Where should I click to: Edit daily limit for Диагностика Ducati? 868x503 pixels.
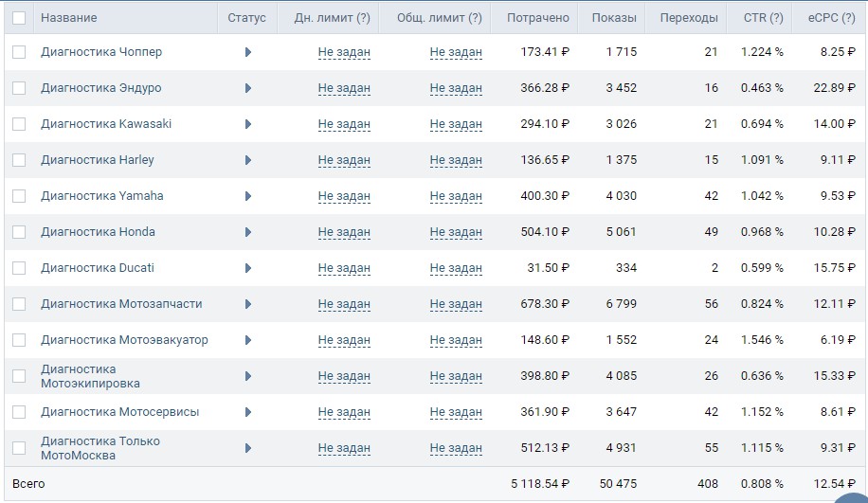point(344,268)
